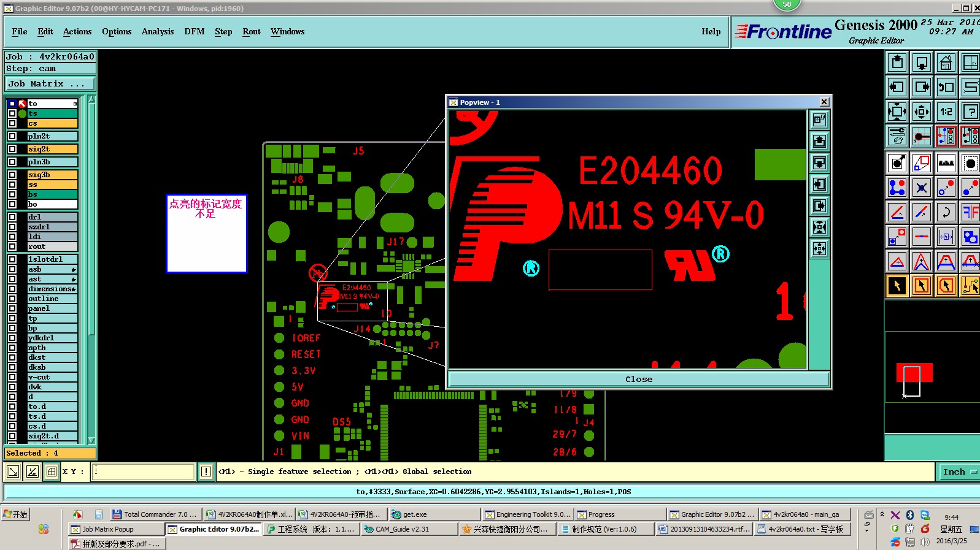Click the rotate arrow icon
The width and height of the screenshot is (980, 550).
click(x=946, y=212)
